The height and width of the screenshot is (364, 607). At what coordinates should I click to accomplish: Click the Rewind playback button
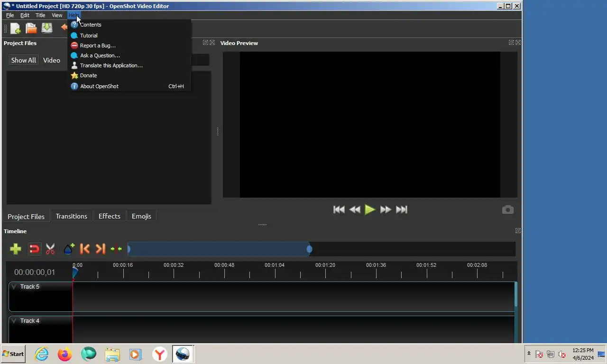(x=355, y=209)
